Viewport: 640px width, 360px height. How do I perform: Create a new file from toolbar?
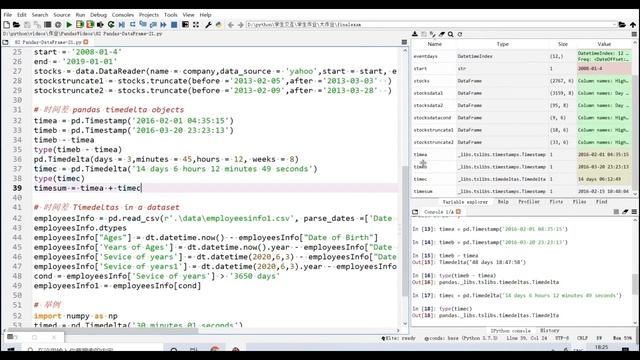coord(7,25)
